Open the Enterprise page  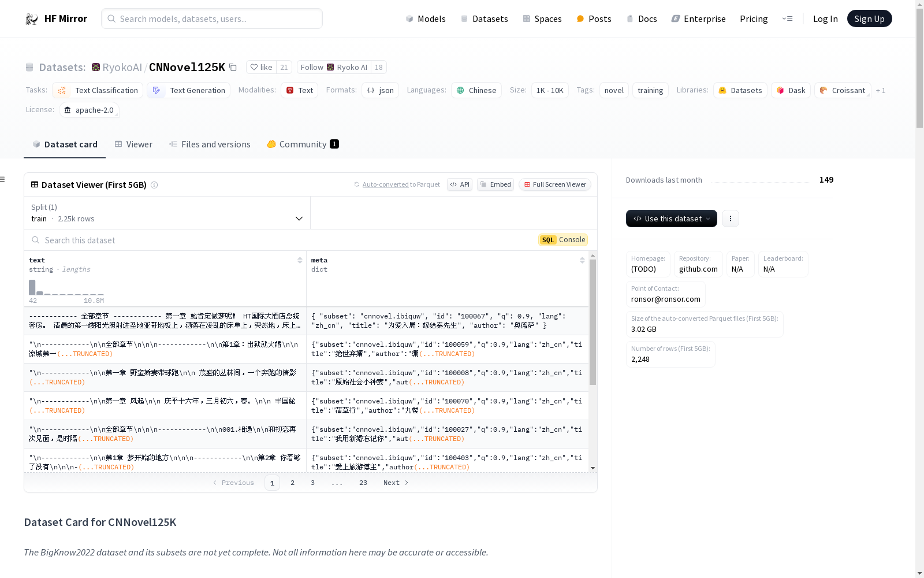coord(698,18)
